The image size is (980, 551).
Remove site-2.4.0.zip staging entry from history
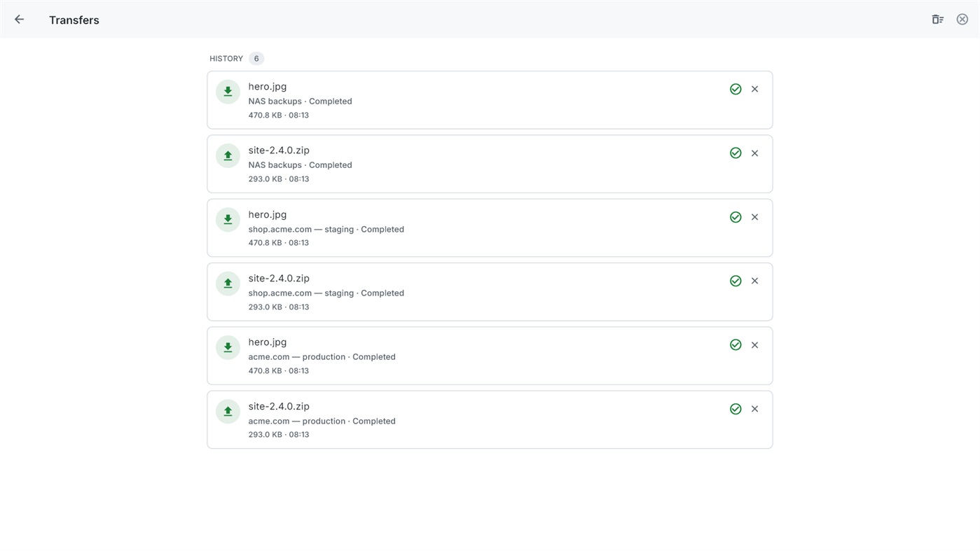754,281
